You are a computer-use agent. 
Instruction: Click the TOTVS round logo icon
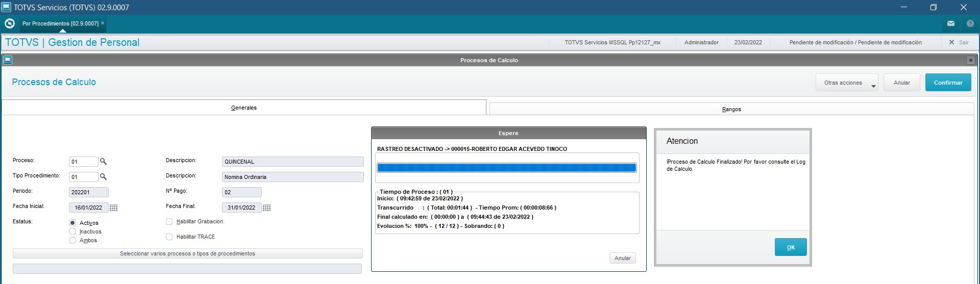pos(9,23)
